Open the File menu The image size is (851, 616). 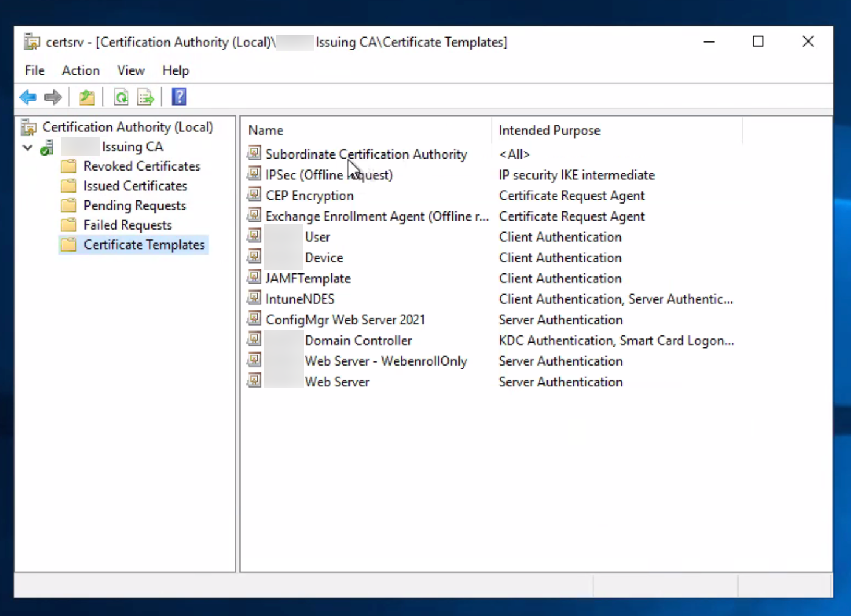coord(35,70)
